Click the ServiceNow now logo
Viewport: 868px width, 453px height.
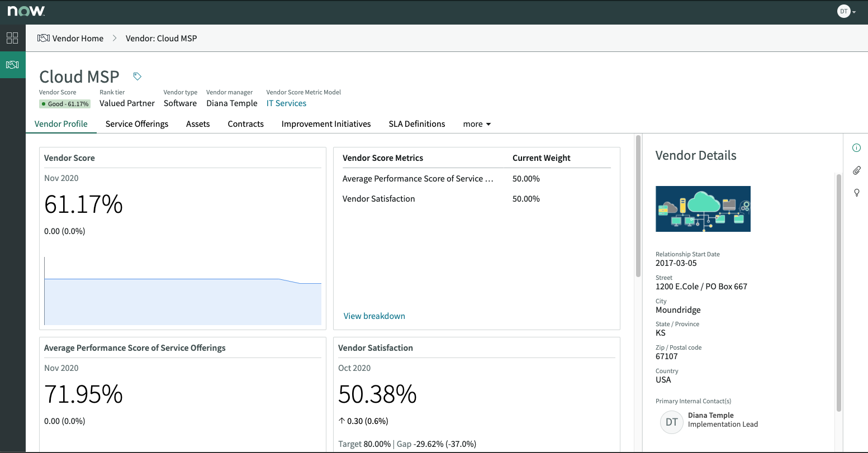[x=26, y=11]
